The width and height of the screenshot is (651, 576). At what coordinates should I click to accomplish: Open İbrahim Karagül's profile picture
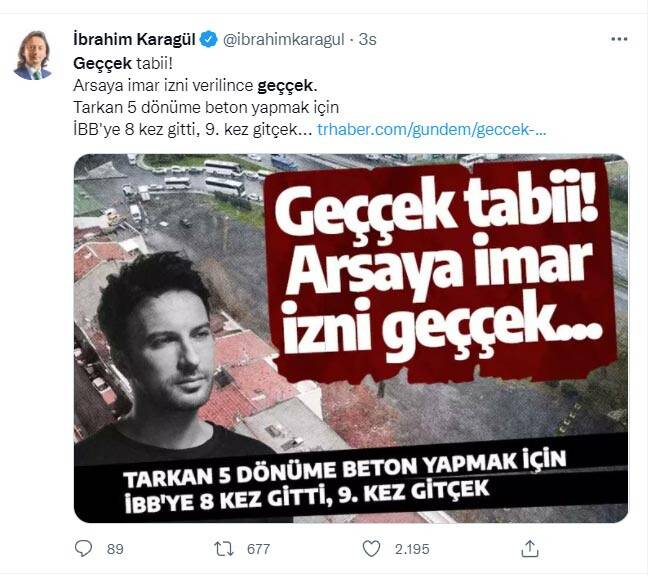click(x=33, y=55)
